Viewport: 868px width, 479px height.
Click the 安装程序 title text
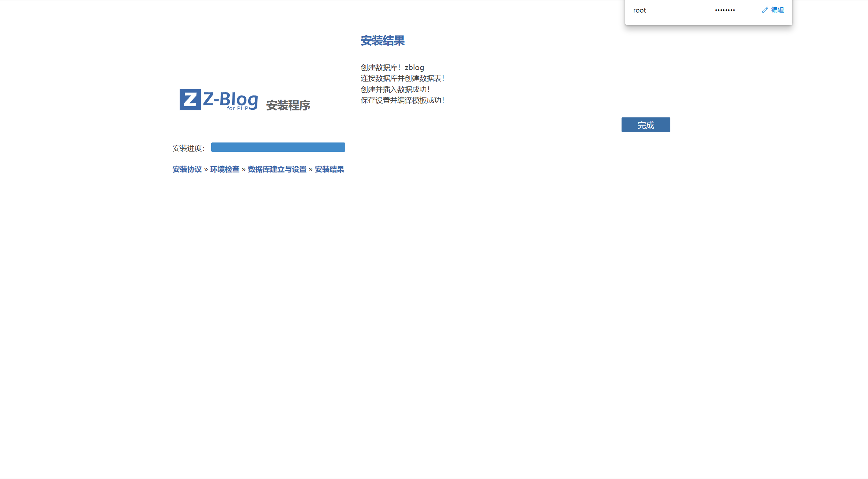(x=288, y=106)
